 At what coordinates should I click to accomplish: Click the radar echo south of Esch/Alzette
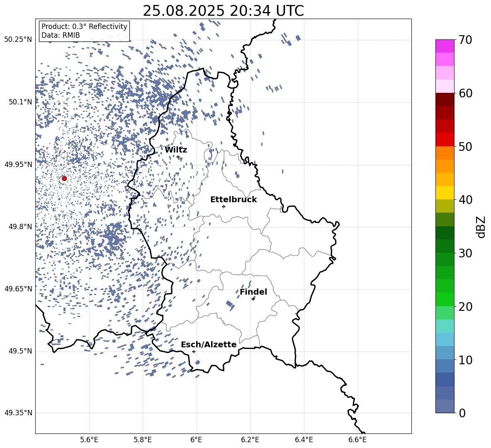(197, 362)
